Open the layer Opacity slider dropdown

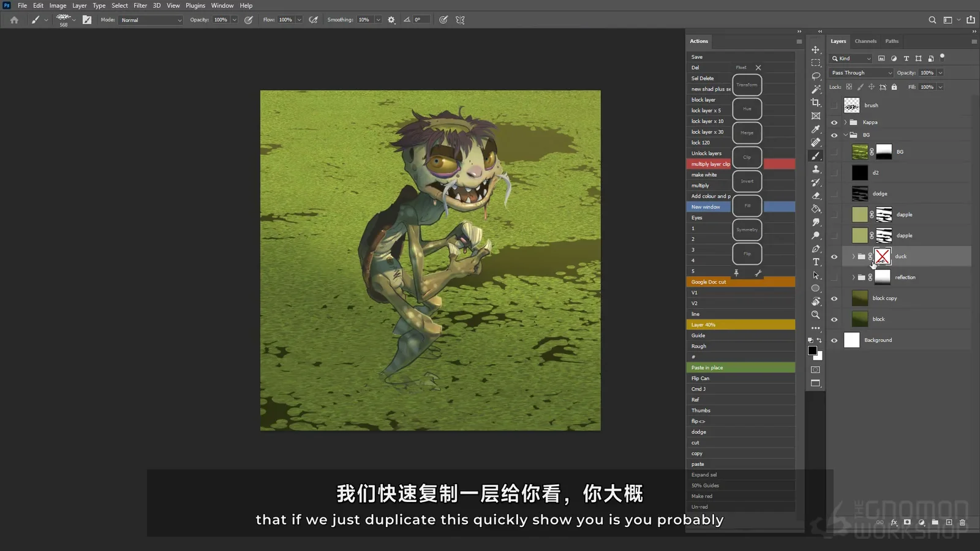click(940, 73)
